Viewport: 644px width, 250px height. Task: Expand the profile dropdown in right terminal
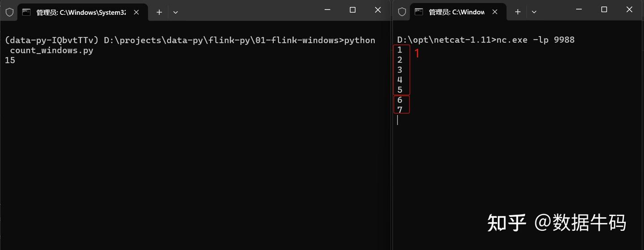534,12
